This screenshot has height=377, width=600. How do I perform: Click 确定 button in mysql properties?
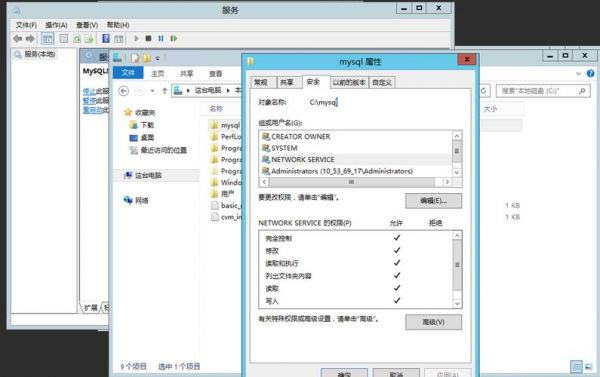click(344, 373)
